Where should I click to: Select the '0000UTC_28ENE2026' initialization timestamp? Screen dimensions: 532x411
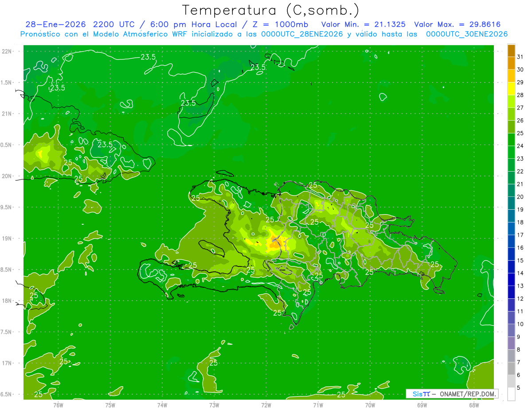(302, 34)
